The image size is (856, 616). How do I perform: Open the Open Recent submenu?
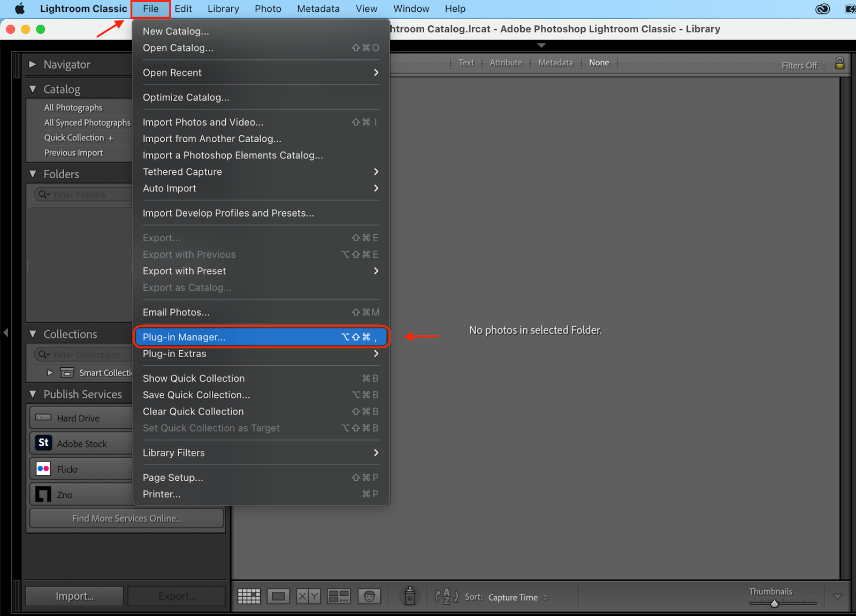click(x=261, y=72)
